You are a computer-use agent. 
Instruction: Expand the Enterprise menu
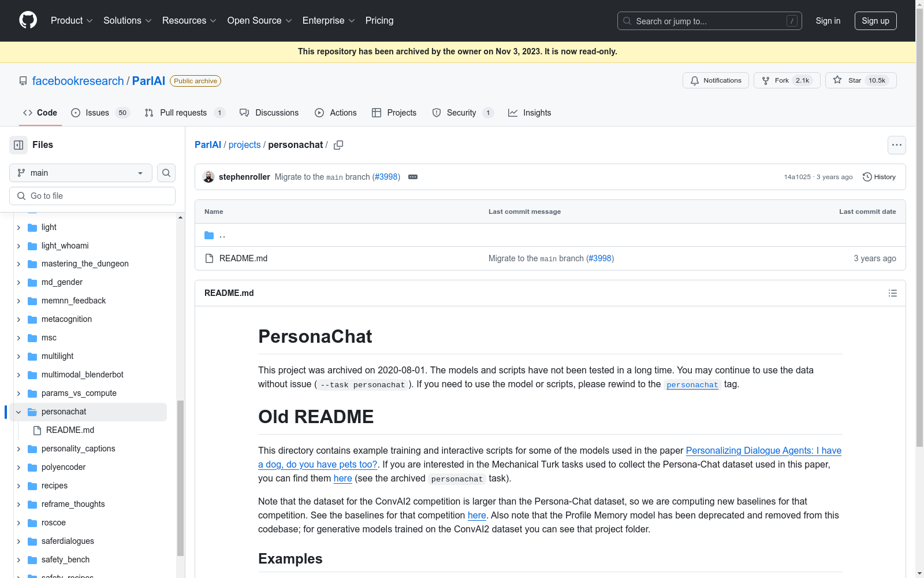pyautogui.click(x=329, y=20)
